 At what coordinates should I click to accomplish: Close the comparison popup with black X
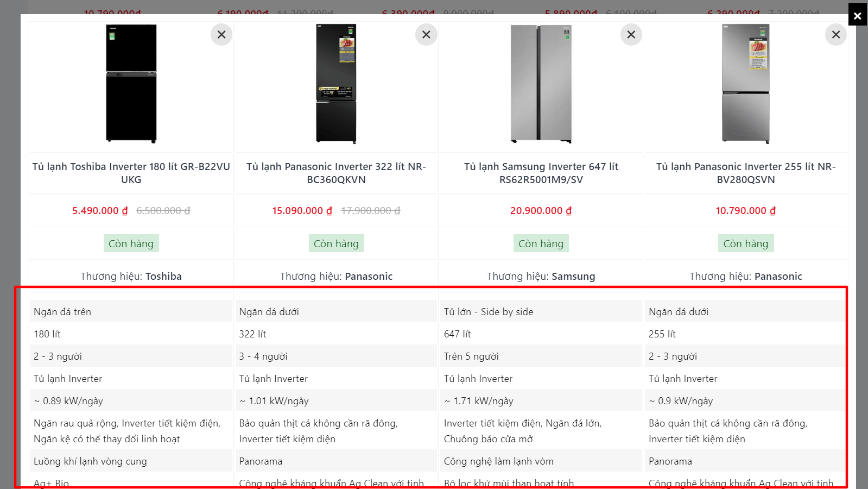tap(857, 15)
